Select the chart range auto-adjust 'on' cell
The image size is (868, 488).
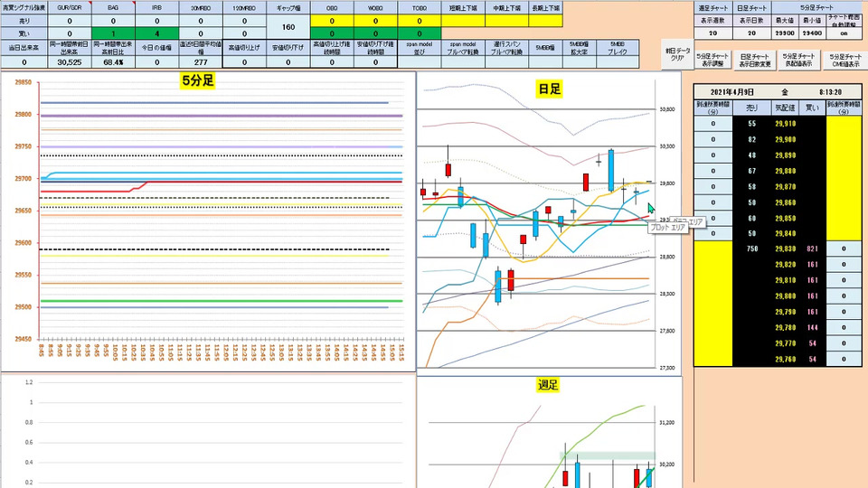tap(844, 33)
